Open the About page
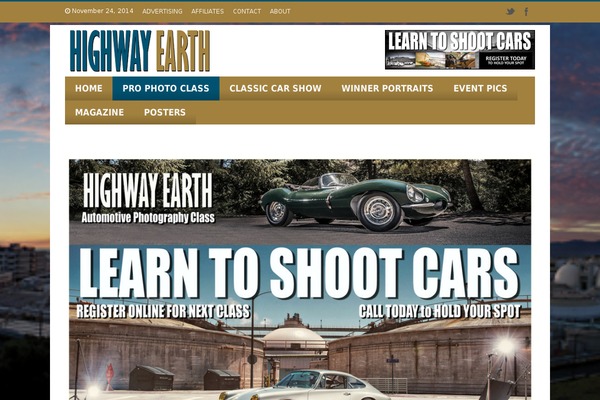600x400 pixels. tap(280, 11)
